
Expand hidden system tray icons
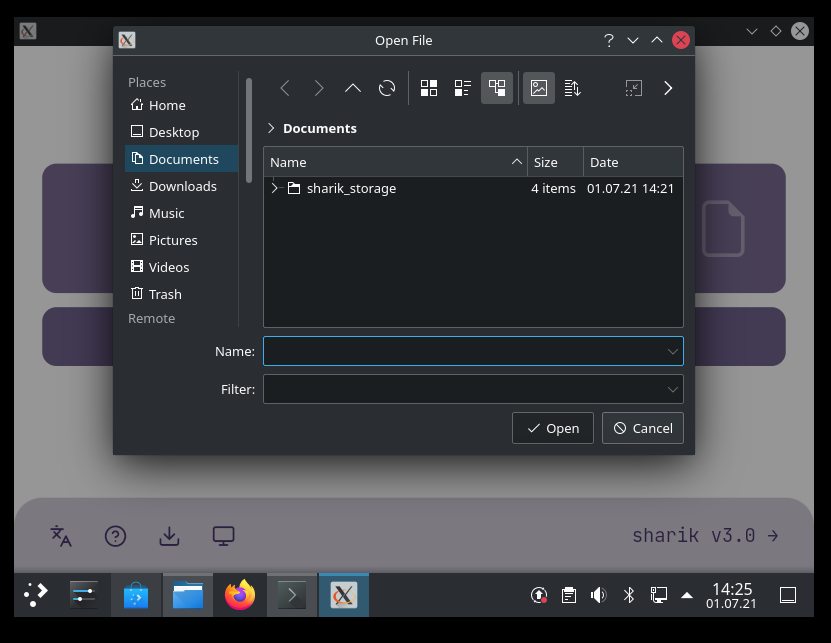[687, 595]
